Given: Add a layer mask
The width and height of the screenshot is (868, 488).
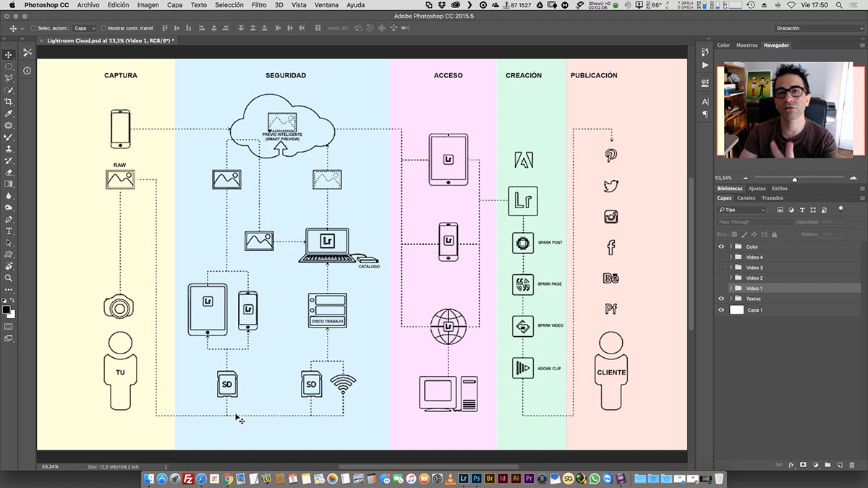Looking at the screenshot, I should 804,465.
